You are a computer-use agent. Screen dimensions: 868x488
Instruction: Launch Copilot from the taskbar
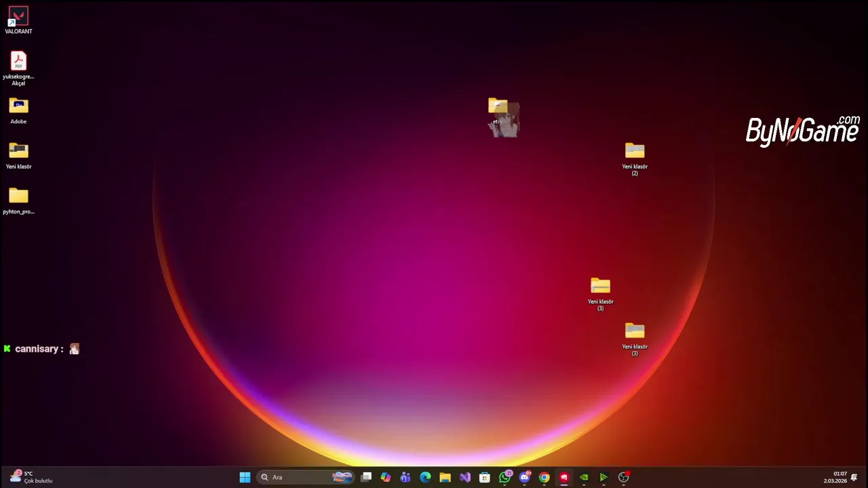coord(386,477)
